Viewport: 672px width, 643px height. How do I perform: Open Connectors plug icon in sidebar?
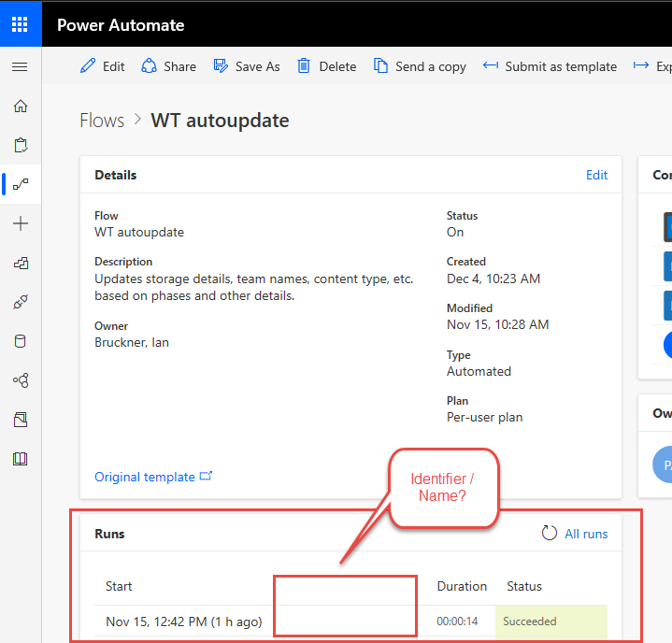tap(21, 302)
